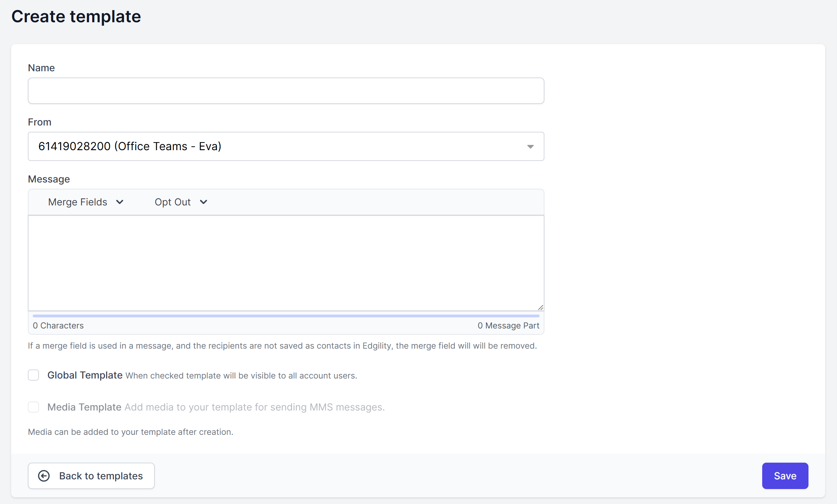Click the 0 Characters counter
837x504 pixels.
pos(58,326)
